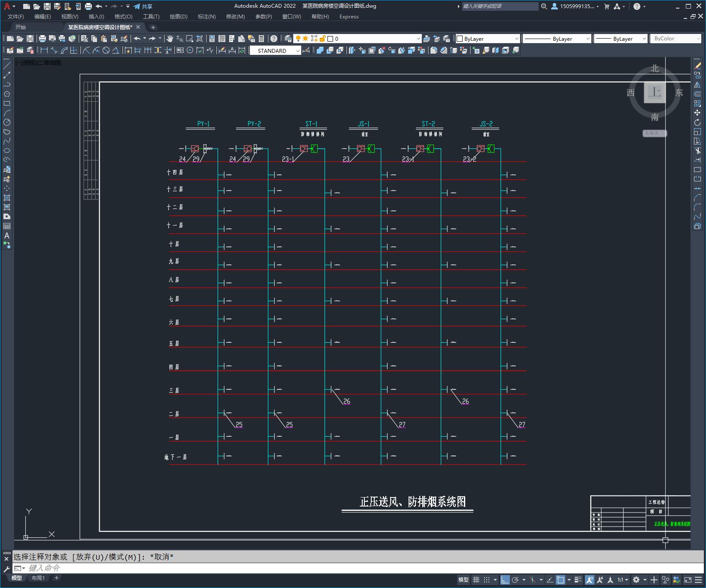Select the Multiline Text tool
The width and height of the screenshot is (706, 588).
7,235
